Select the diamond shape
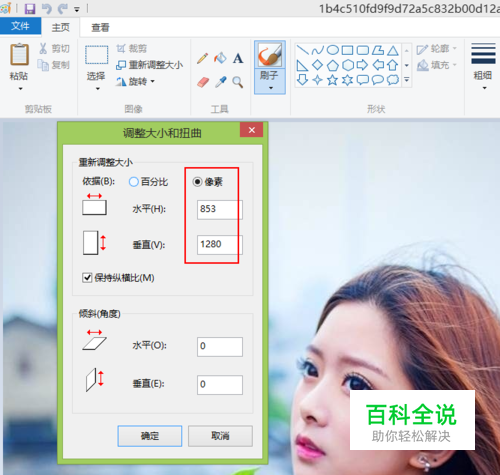 tap(317, 65)
